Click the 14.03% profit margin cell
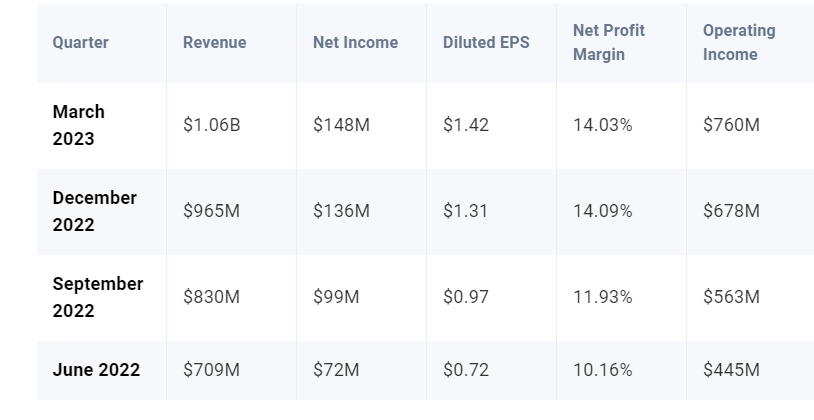The height and width of the screenshot is (420, 814). click(x=602, y=125)
